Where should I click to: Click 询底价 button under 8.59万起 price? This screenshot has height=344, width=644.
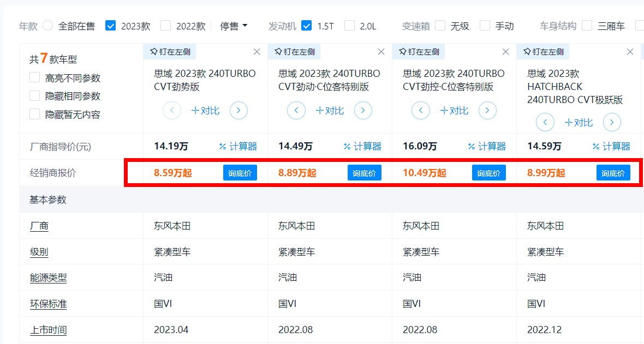pyautogui.click(x=240, y=172)
